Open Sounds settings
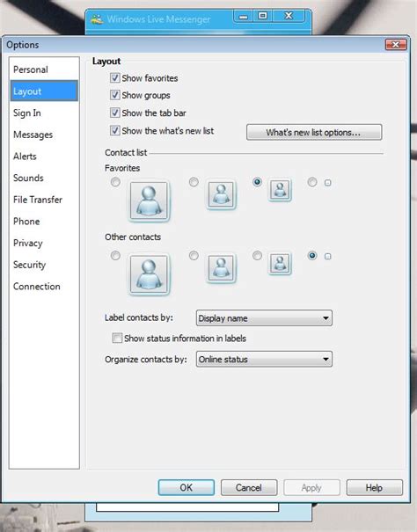 click(44, 179)
